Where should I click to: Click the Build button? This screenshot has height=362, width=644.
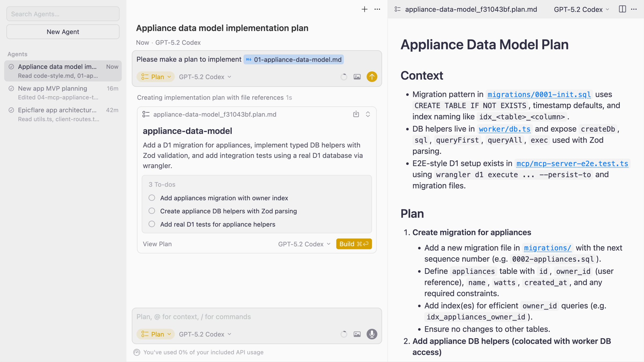354,244
